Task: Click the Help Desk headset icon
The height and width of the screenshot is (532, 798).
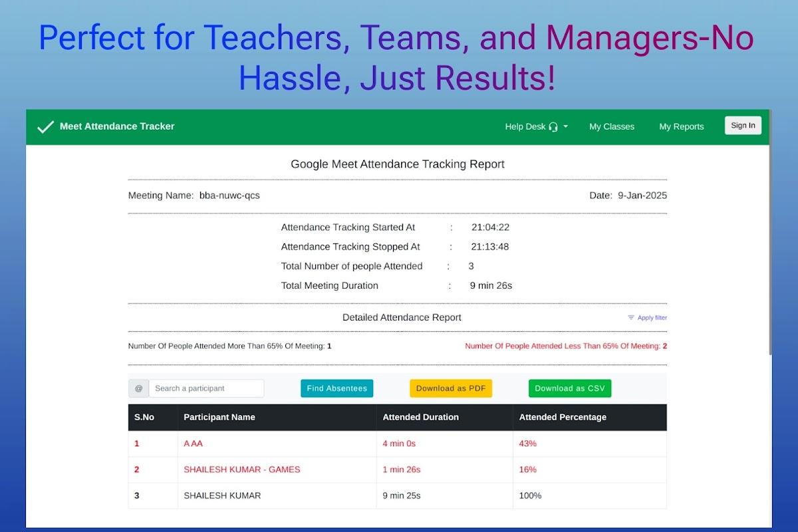Action: pyautogui.click(x=553, y=127)
